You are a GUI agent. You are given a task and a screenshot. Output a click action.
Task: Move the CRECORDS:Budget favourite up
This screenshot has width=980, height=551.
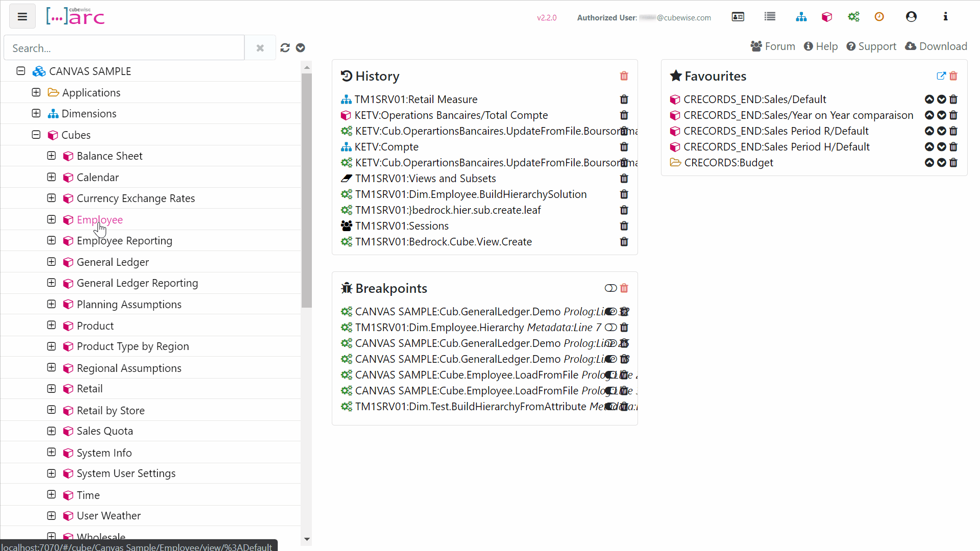coord(929,163)
